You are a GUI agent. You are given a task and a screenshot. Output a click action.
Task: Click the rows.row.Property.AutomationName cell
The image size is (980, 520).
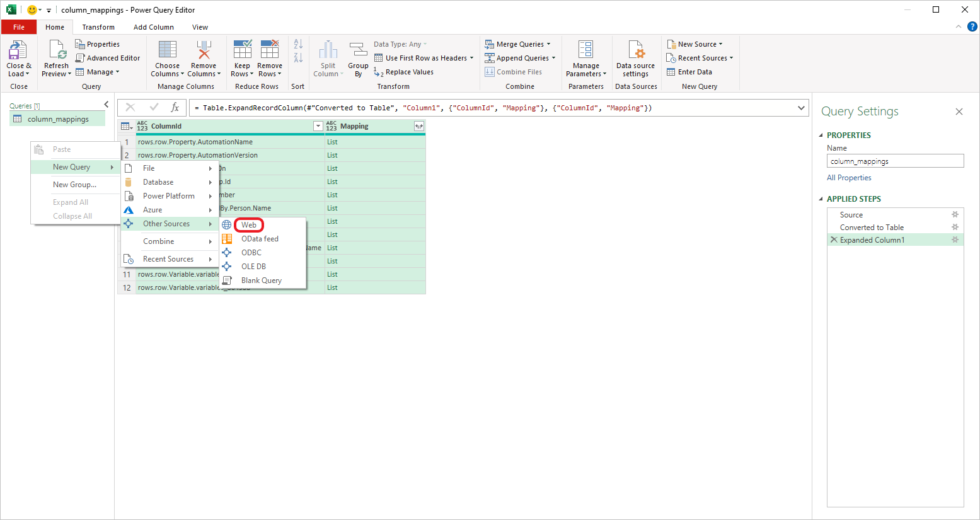click(x=230, y=142)
